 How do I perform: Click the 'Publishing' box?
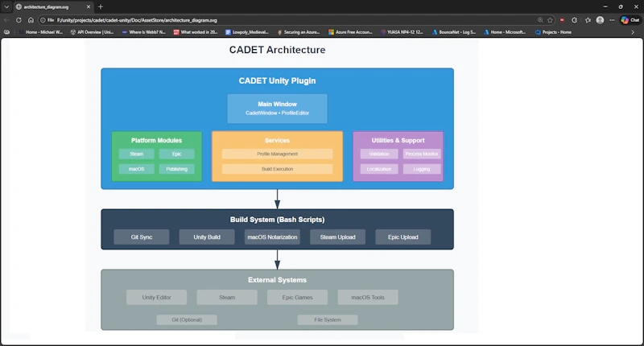point(176,169)
